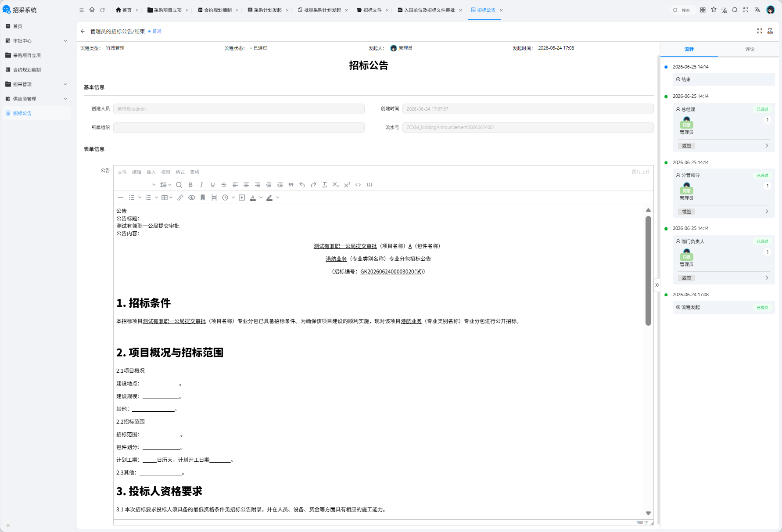Image resolution: width=782 pixels, height=532 pixels.
Task: Open the favorites star icon
Action: click(x=714, y=10)
